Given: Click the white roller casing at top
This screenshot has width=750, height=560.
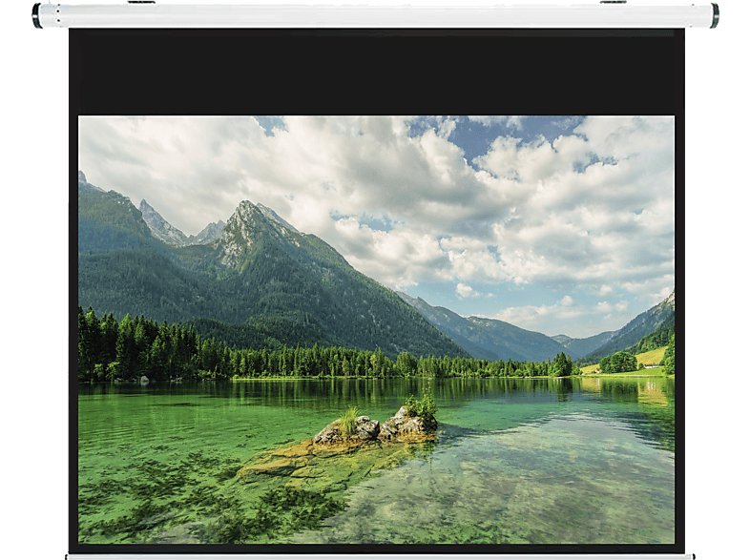Looking at the screenshot, I should [375, 15].
